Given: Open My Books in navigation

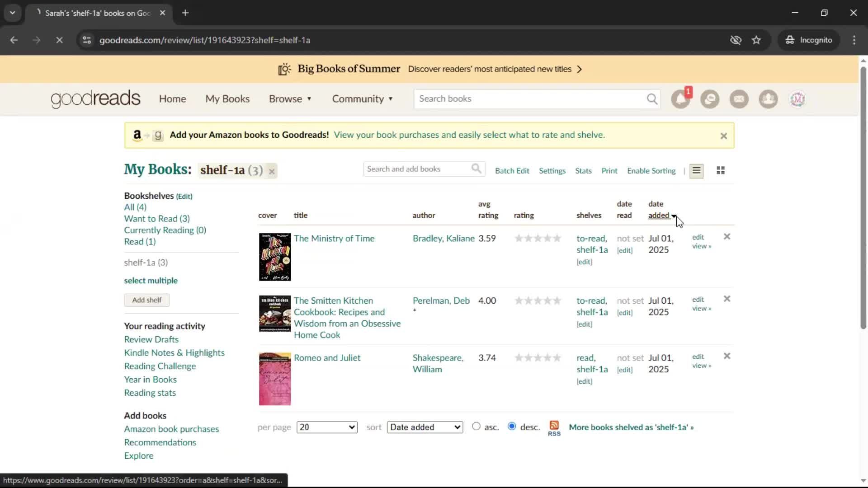Looking at the screenshot, I should click(227, 99).
